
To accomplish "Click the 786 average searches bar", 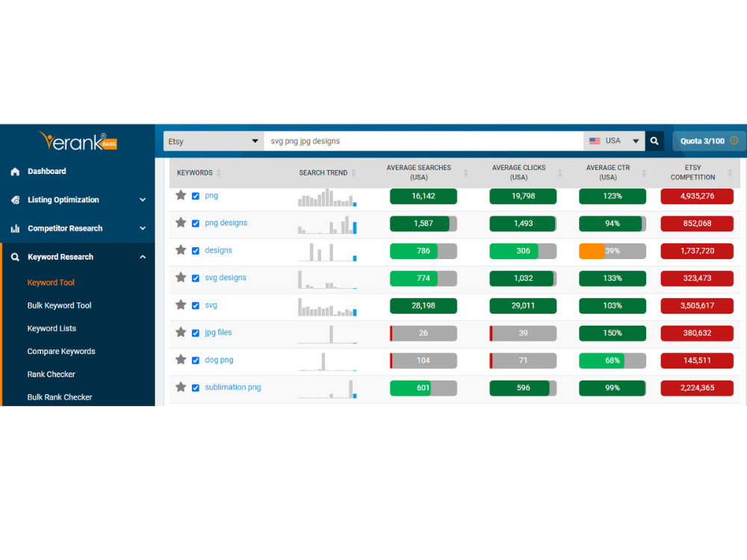I will [423, 251].
